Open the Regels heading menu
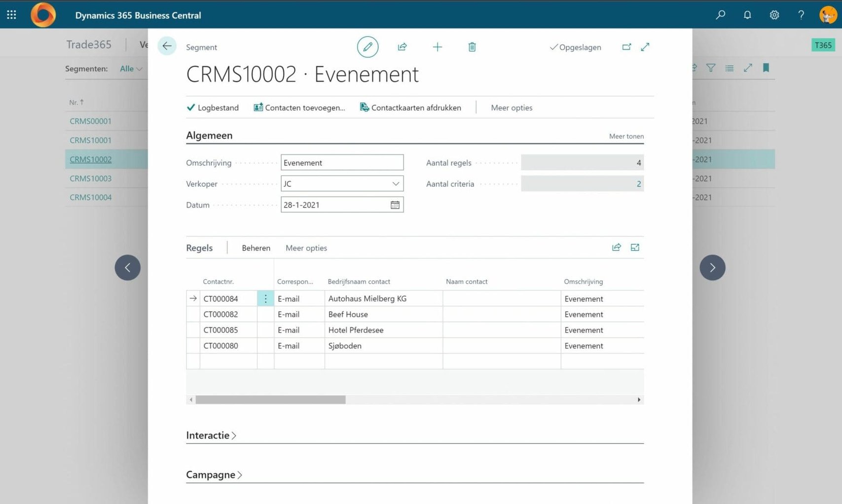The height and width of the screenshot is (504, 842). 199,248
